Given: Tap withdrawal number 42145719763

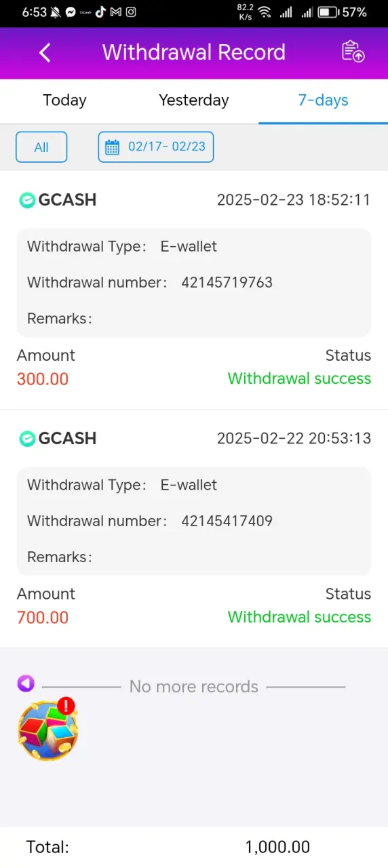Looking at the screenshot, I should [227, 282].
